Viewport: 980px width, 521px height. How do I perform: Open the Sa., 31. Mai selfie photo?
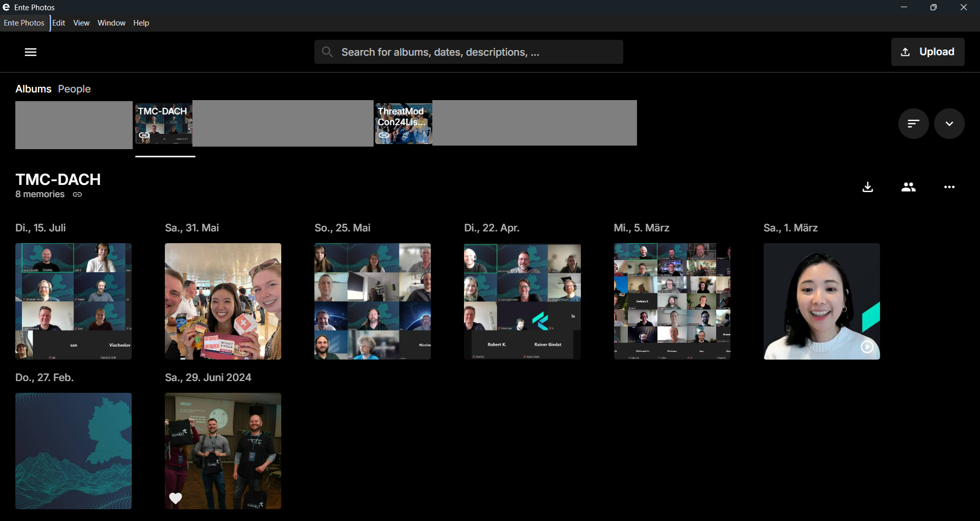pyautogui.click(x=223, y=301)
